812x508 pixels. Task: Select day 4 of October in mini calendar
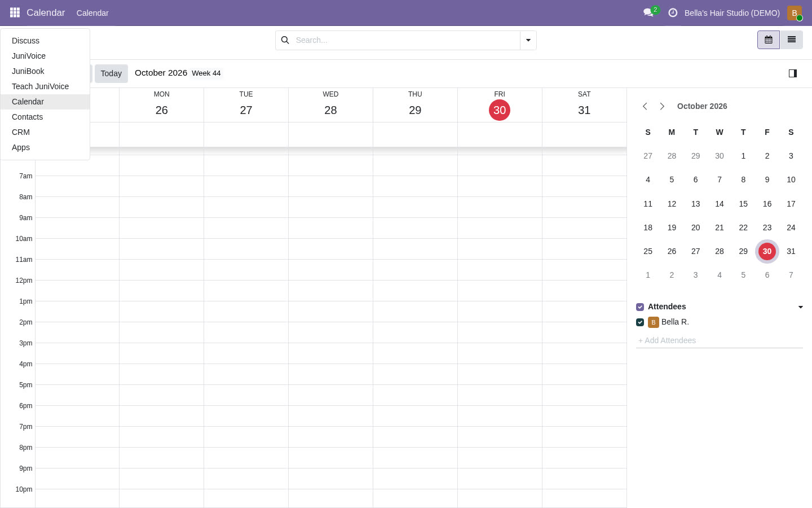tap(648, 179)
